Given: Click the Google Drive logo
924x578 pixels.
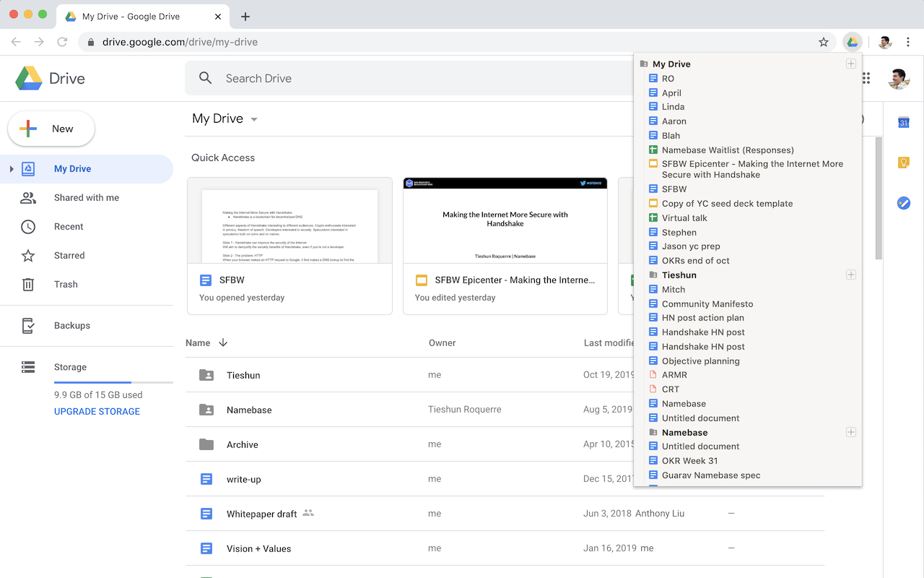Looking at the screenshot, I should pos(49,77).
